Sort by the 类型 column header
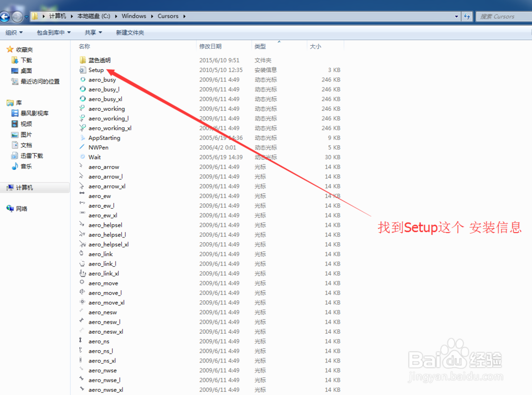The height and width of the screenshot is (395, 532). click(x=260, y=46)
